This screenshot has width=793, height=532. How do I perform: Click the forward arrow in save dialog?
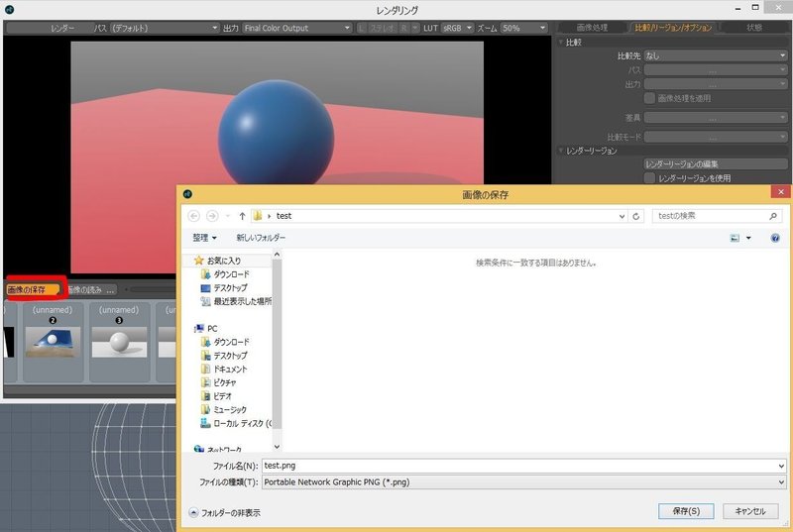212,216
